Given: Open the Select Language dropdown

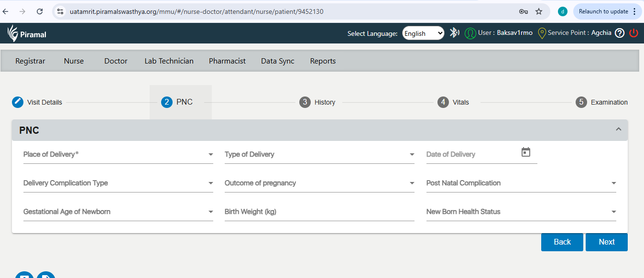Looking at the screenshot, I should tap(423, 33).
